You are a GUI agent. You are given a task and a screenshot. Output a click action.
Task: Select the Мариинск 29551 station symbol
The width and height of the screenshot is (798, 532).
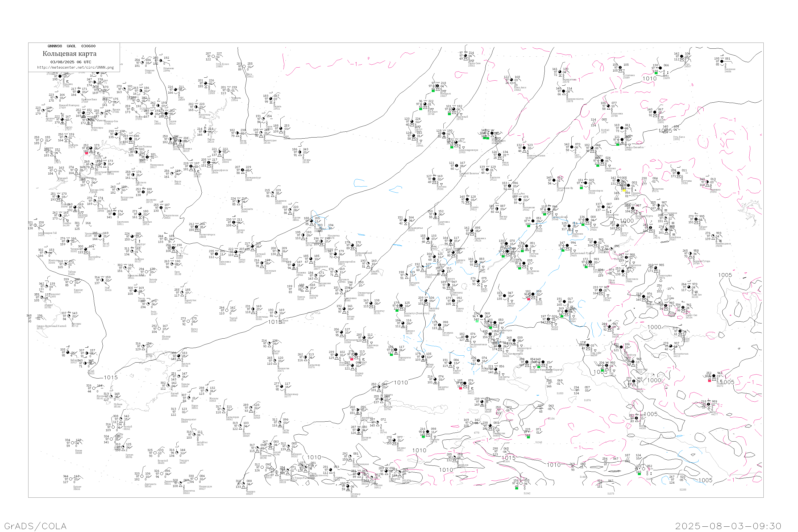[x=570, y=226]
